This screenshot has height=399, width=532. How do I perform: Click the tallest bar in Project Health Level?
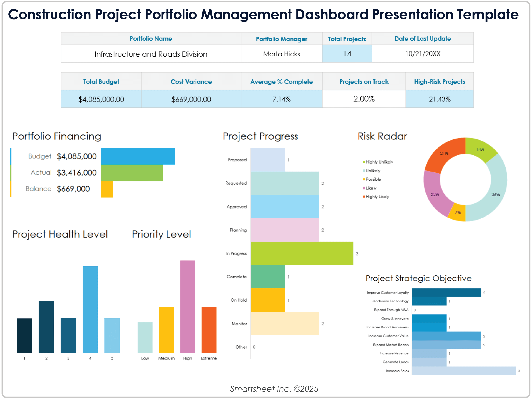click(x=90, y=309)
